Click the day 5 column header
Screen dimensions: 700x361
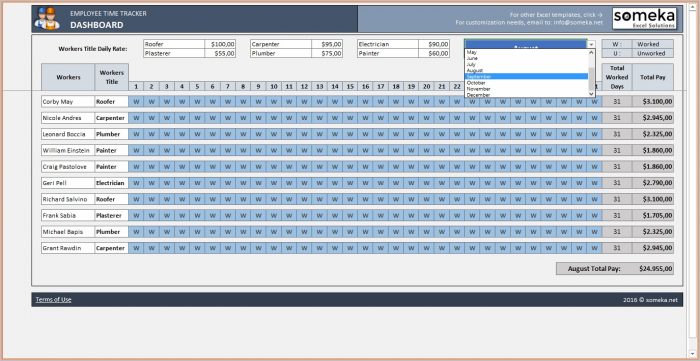point(197,87)
